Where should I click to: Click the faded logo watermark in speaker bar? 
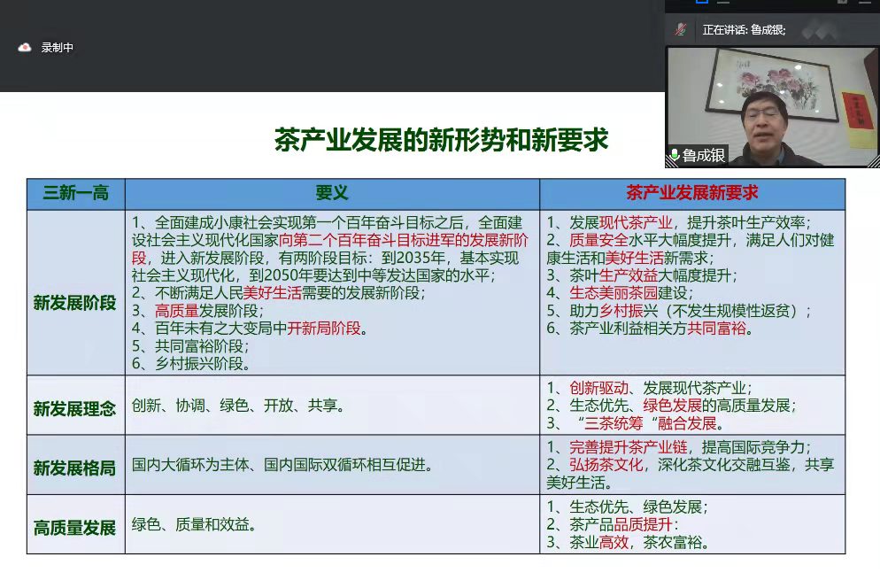820,29
